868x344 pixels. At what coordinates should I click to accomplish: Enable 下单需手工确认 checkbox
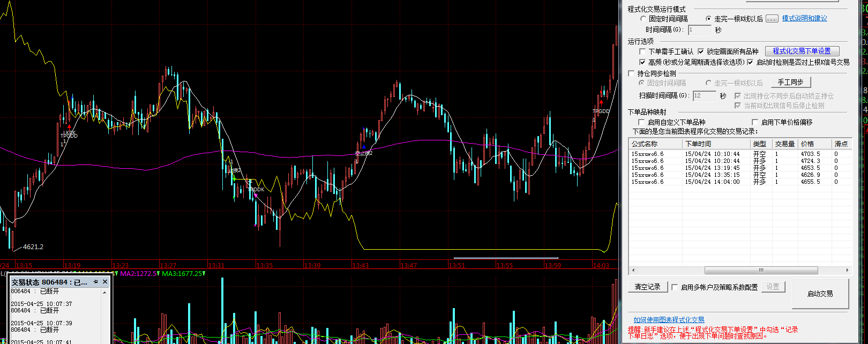click(x=643, y=51)
